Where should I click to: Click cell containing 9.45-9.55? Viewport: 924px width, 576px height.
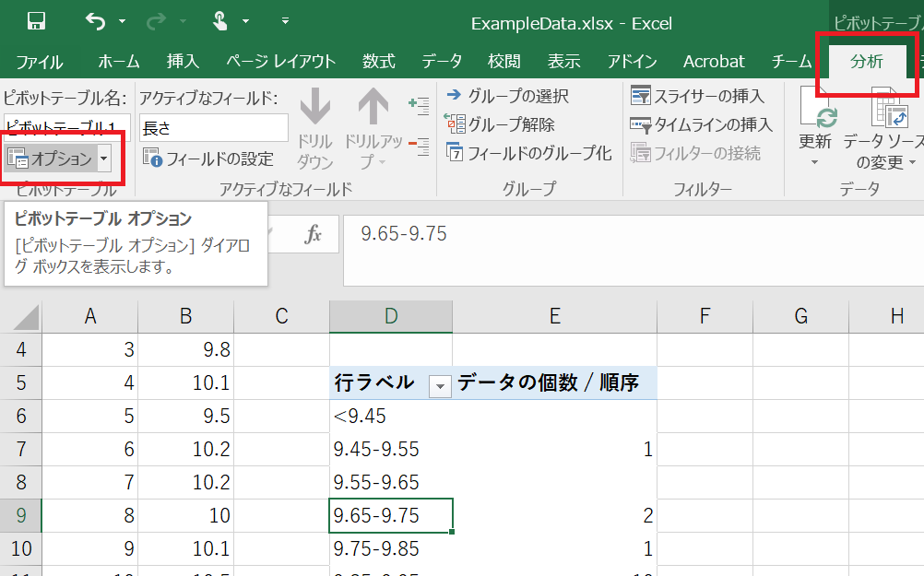(x=391, y=450)
